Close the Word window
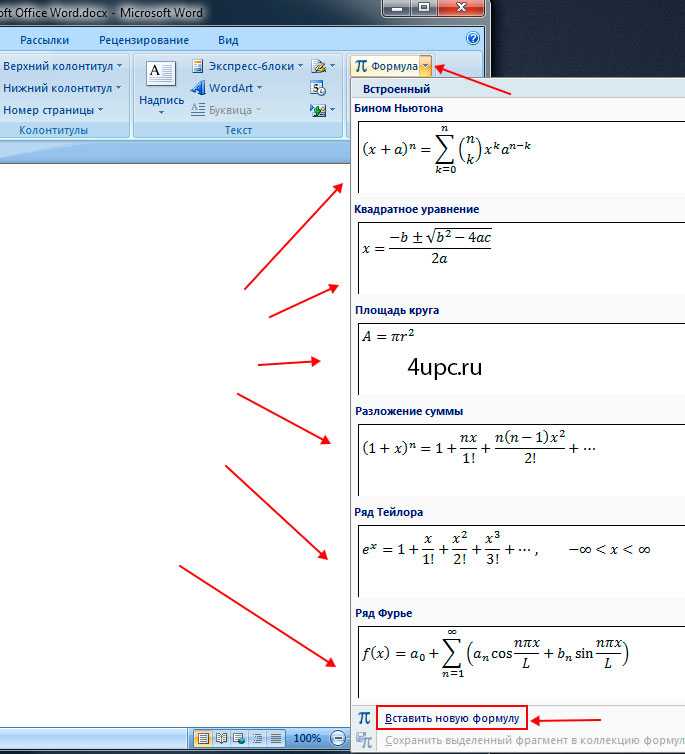The height and width of the screenshot is (754, 685). (461, 8)
